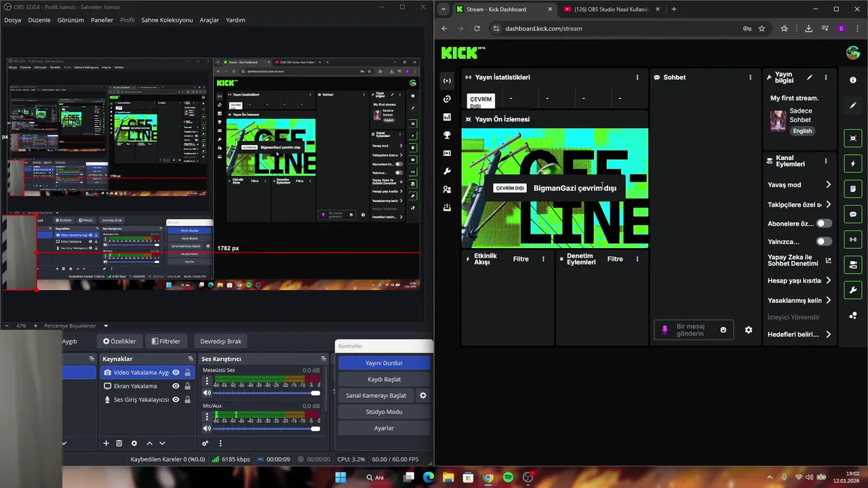This screenshot has height=488, width=868.
Task: Click the Filtreler button above sources
Action: coord(166,342)
